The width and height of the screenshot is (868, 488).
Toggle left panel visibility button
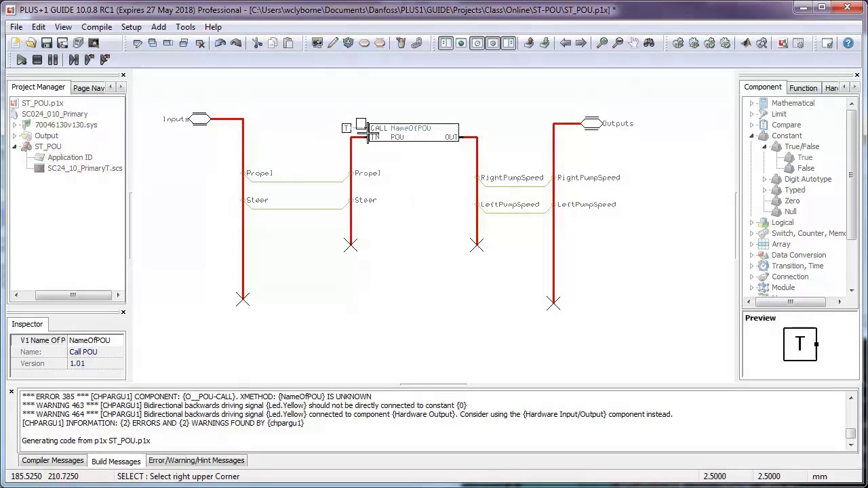tap(446, 43)
